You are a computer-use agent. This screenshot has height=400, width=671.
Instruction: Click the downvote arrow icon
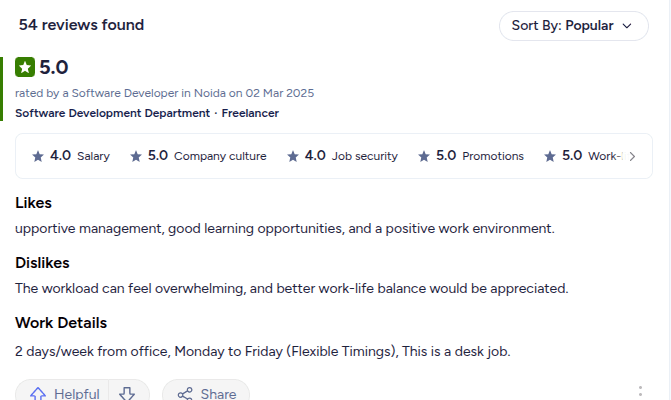point(127,394)
